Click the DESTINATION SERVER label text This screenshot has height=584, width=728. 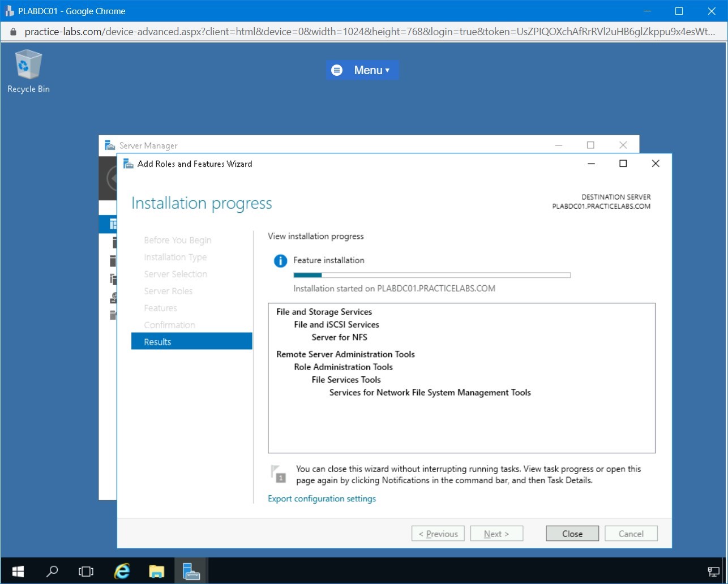coord(616,197)
